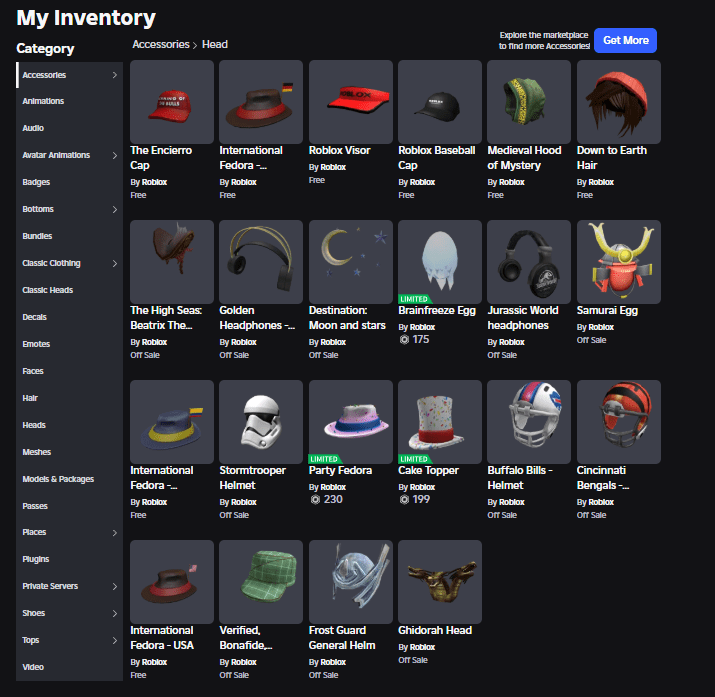
Task: Open Roblox Baseball Cap thumbnail
Action: (440, 102)
